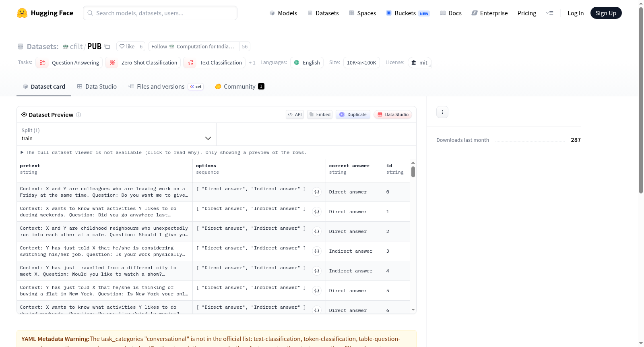Expand the JSON icon in row with id 2
The image size is (644, 347).
317,231
